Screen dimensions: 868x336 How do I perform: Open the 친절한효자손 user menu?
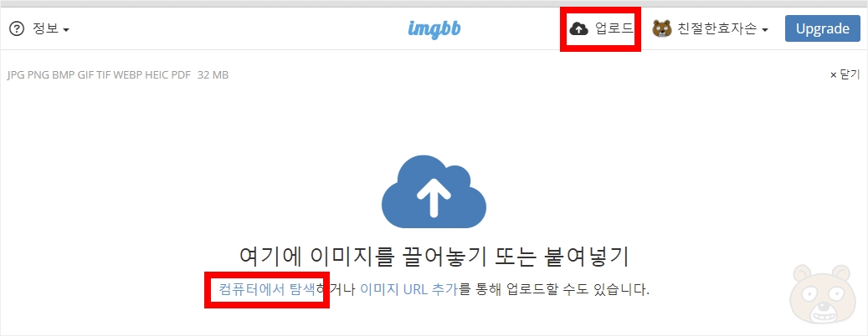(x=711, y=28)
